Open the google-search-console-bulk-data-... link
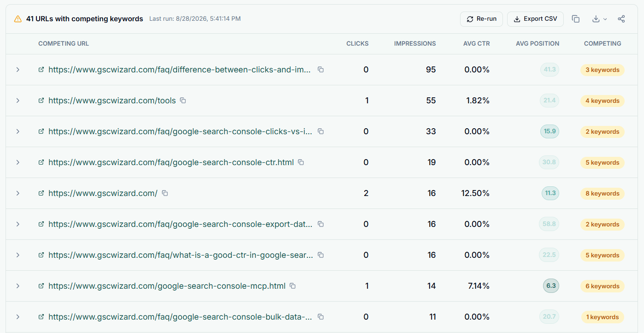 point(180,317)
